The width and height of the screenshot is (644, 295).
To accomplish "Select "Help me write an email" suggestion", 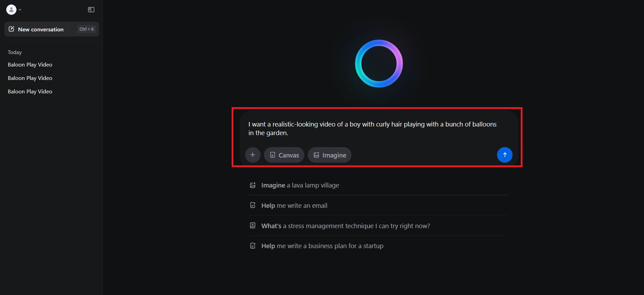I will tap(294, 206).
